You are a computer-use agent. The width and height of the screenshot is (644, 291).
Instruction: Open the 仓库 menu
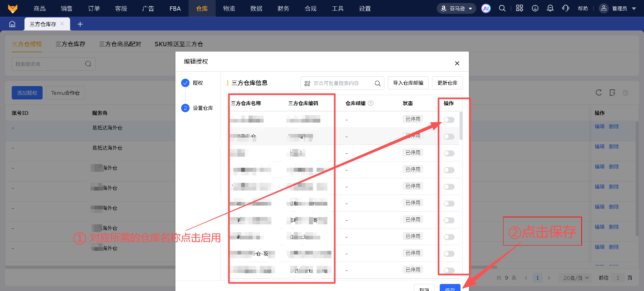[202, 8]
